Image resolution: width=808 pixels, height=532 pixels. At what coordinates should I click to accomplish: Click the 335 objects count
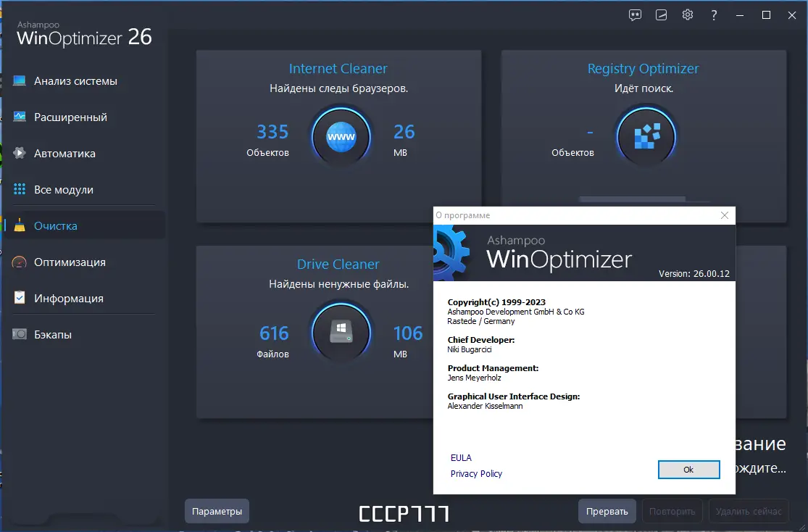tap(272, 132)
